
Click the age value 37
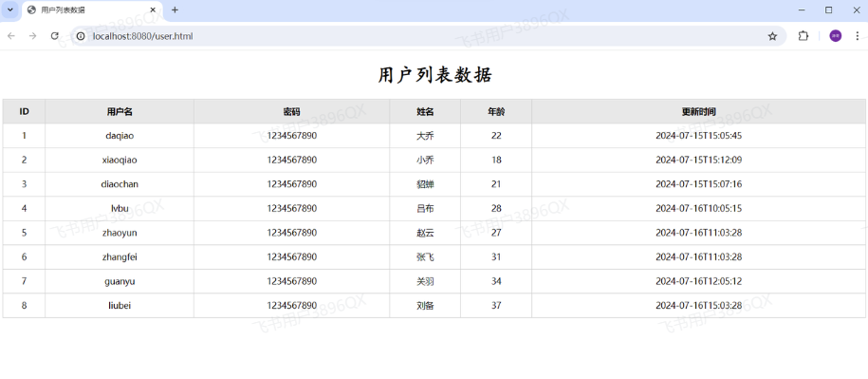point(496,306)
